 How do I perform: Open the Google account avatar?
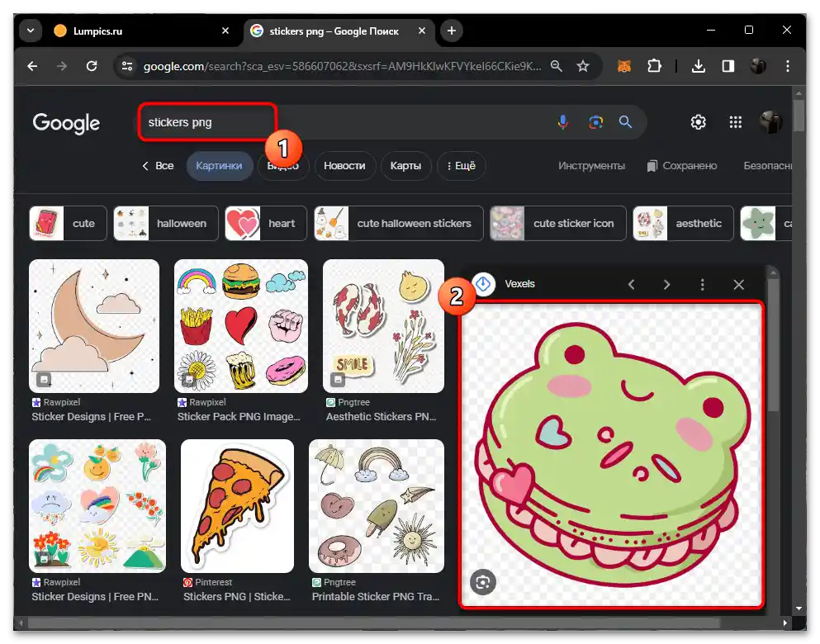(770, 122)
